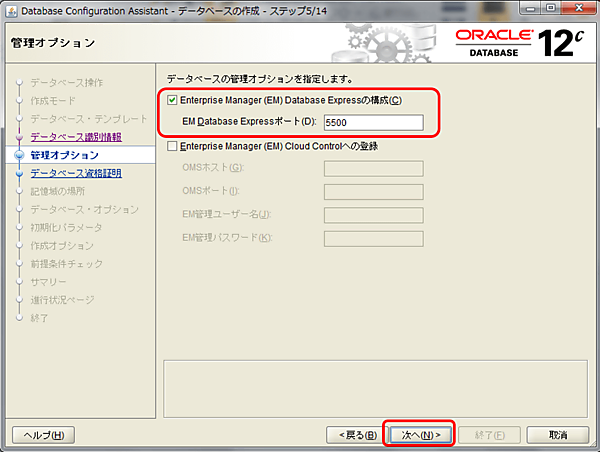The height and width of the screenshot is (452, 600).
Task: Go to データベース資格証明 step link
Action: tap(76, 173)
